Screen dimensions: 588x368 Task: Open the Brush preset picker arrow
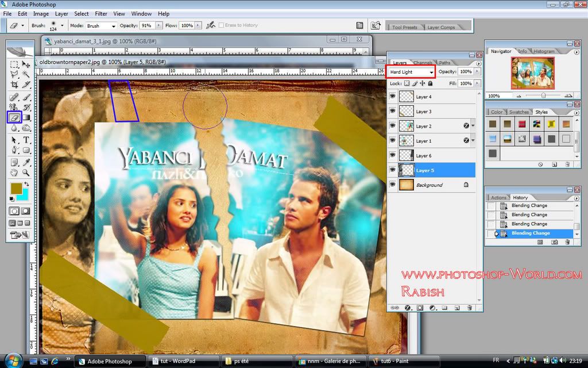62,25
